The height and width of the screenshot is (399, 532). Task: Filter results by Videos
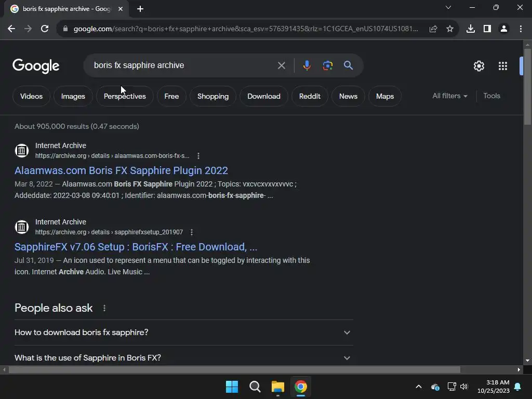31,96
